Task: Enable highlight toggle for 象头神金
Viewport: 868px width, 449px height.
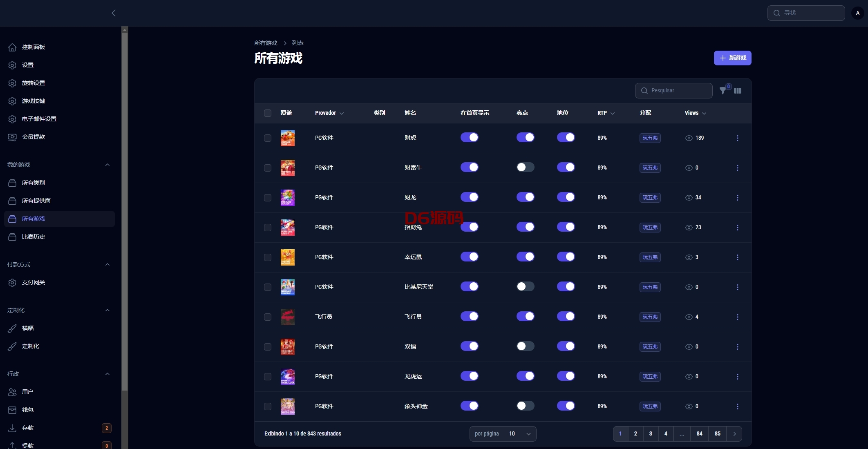Action: 525,406
